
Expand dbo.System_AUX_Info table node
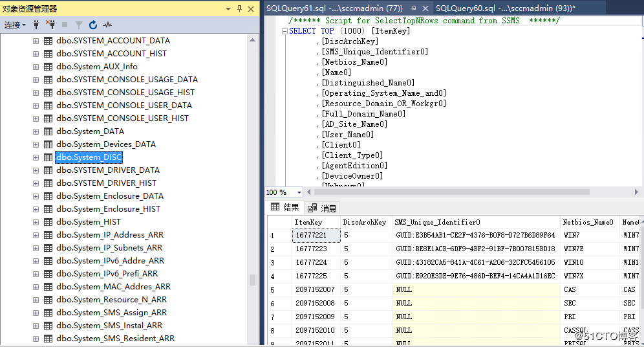click(36, 67)
